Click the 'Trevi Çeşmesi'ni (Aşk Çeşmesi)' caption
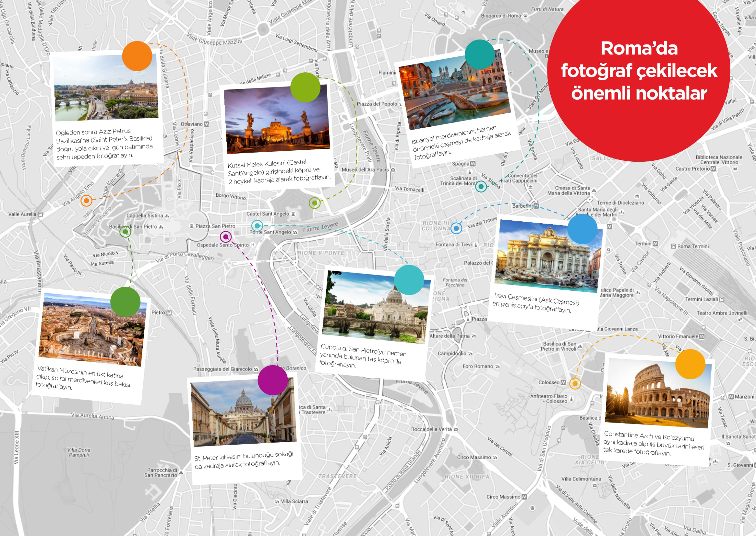 point(536,302)
